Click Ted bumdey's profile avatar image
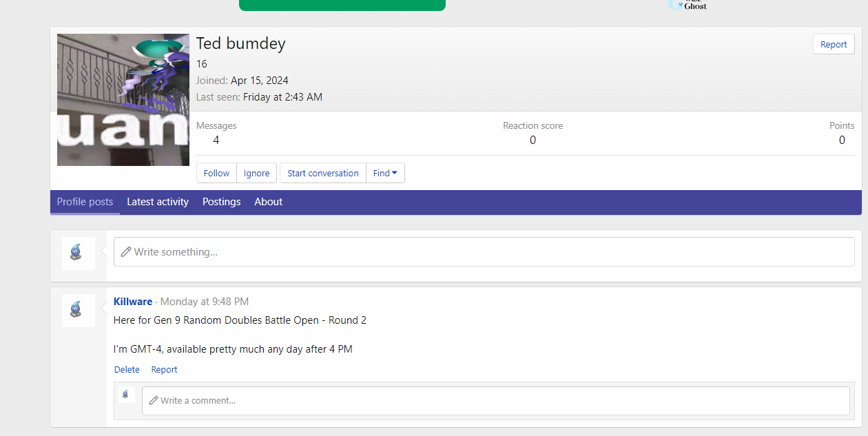Image resolution: width=868 pixels, height=436 pixels. coord(123,100)
